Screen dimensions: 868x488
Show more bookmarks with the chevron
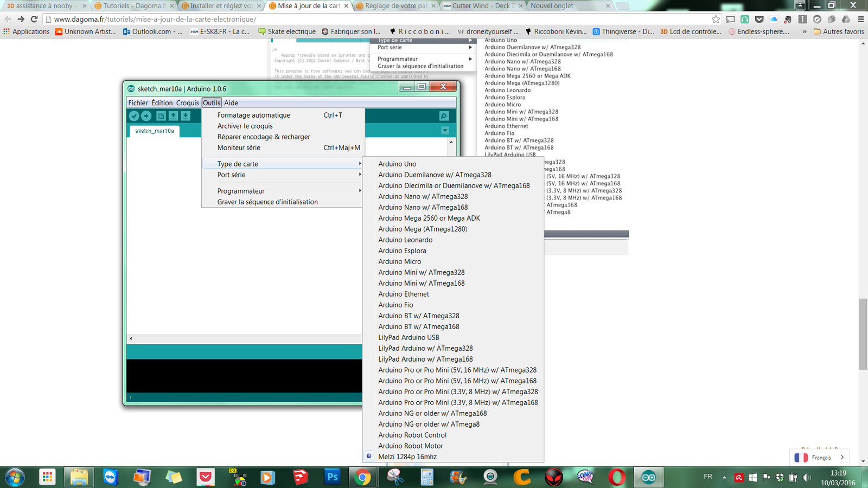pyautogui.click(x=805, y=31)
